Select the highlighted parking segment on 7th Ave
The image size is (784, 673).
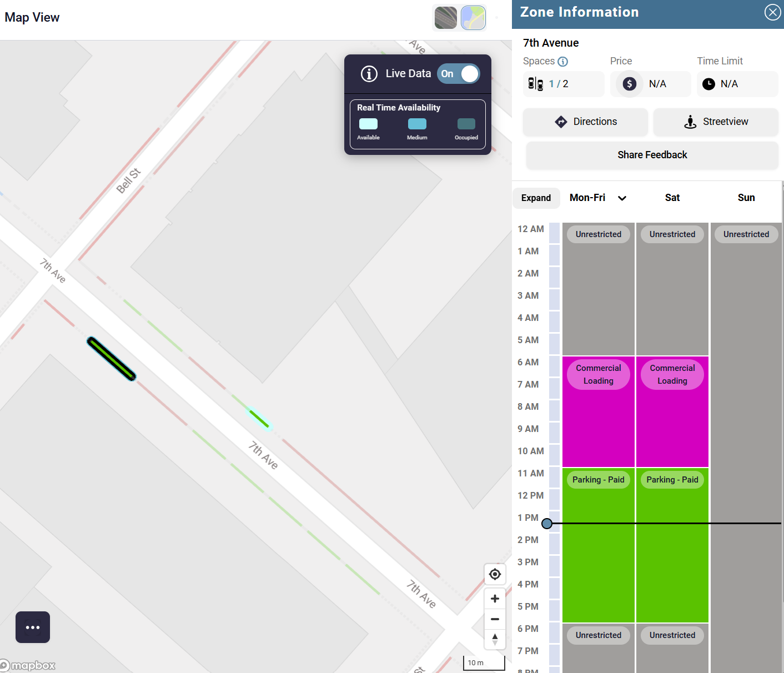111,358
